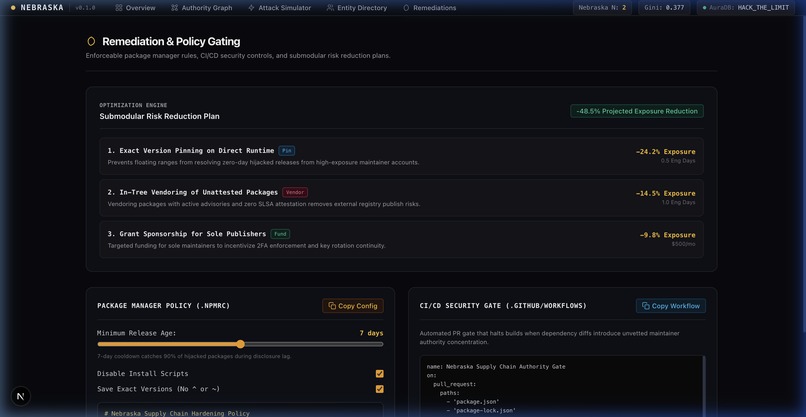Click the $500/mo cost label

683,244
